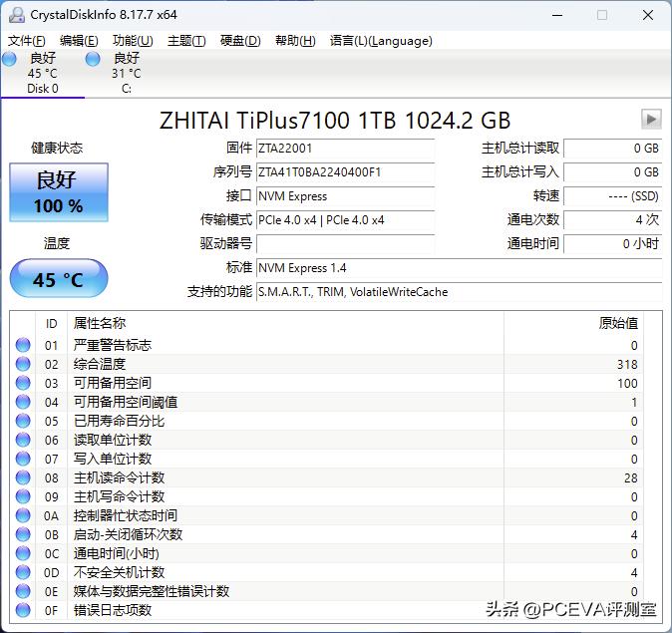This screenshot has width=672, height=633.
Task: Select row 控制器忙状态时间 attribute name
Action: tap(126, 515)
